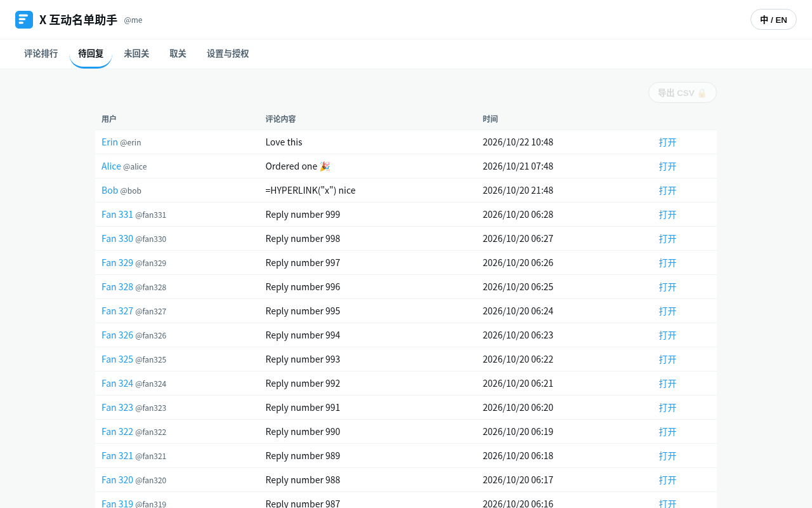
Task: Open Bob's user profile link
Action: coord(110,190)
